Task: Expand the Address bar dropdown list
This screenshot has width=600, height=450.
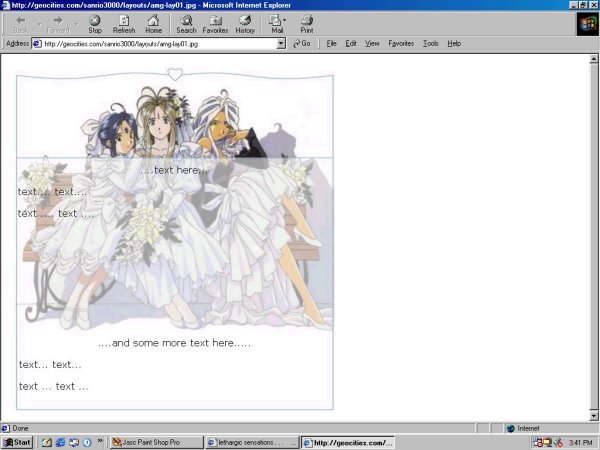Action: [x=281, y=44]
